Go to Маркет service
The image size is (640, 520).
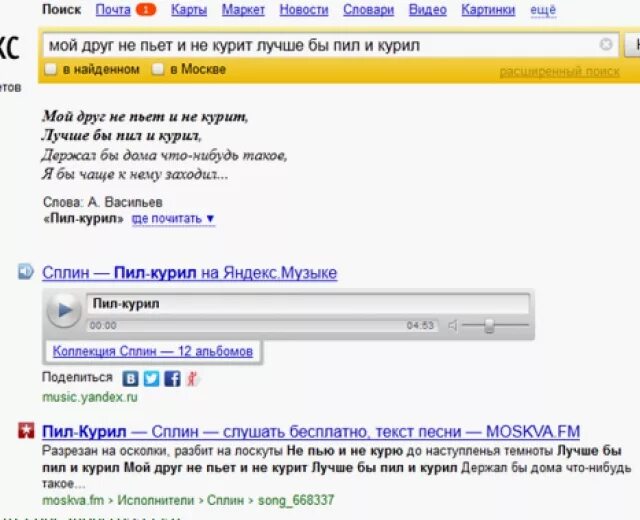(x=243, y=10)
